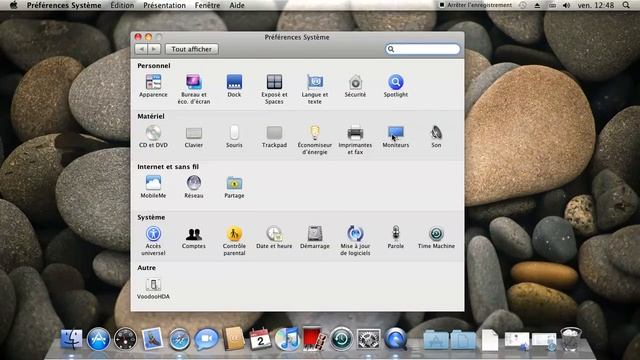This screenshot has width=640, height=360.
Task: Open the Réseau preference pane
Action: (x=193, y=187)
